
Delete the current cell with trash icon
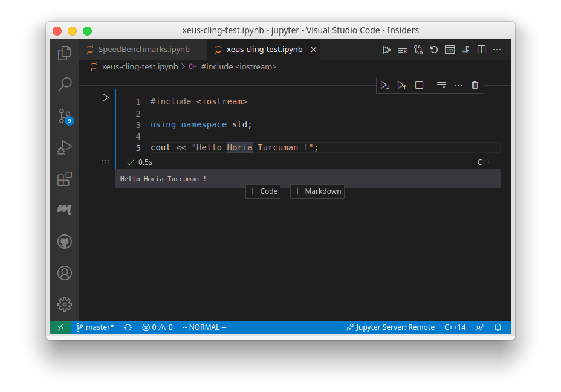point(475,85)
